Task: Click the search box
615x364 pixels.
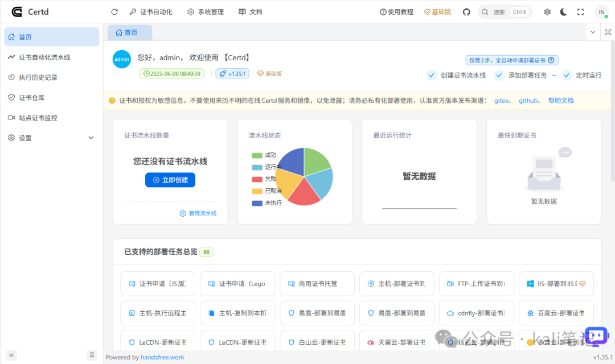Action: click(505, 12)
